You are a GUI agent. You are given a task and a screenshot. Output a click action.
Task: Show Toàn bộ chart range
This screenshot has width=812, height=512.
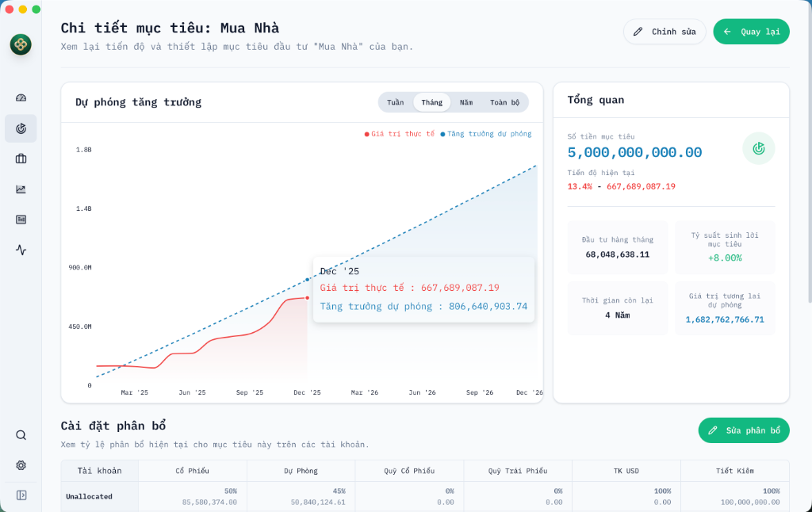[x=504, y=102]
